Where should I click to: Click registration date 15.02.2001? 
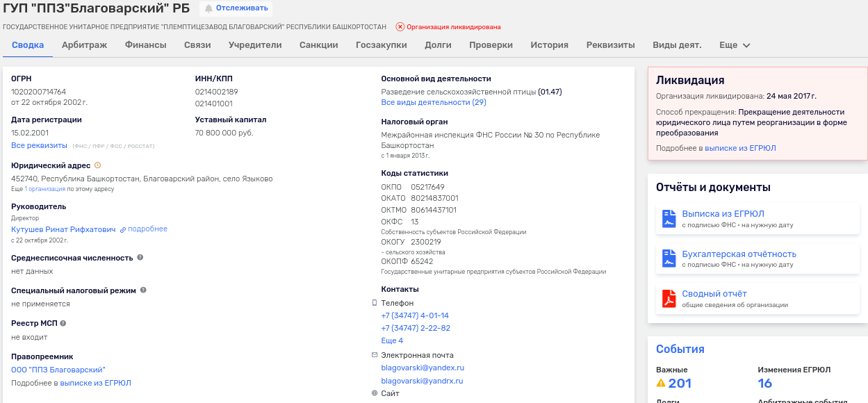click(x=30, y=132)
